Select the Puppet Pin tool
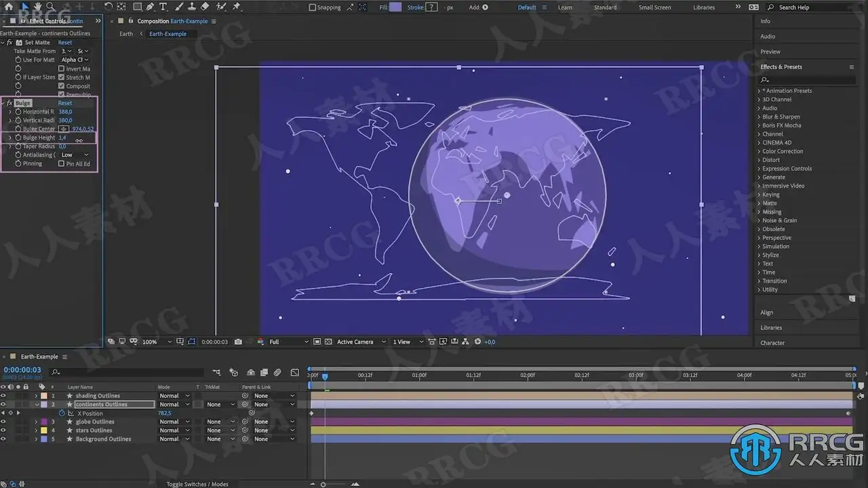Screen dimensions: 868x488 click(237, 7)
